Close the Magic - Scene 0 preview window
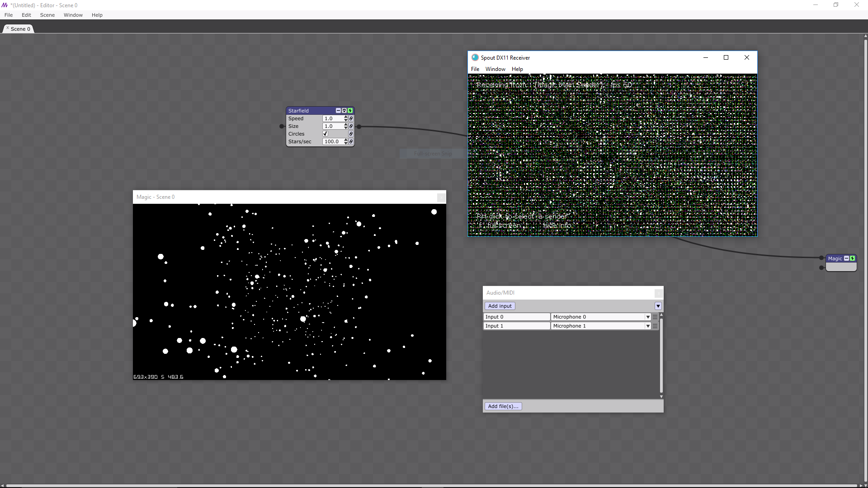 click(441, 197)
